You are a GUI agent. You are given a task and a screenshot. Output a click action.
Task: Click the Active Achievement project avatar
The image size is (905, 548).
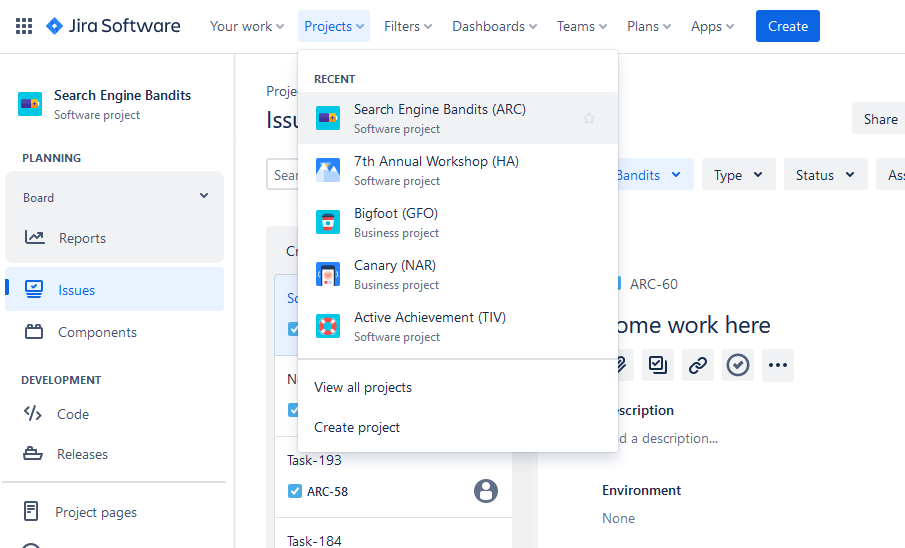point(328,326)
